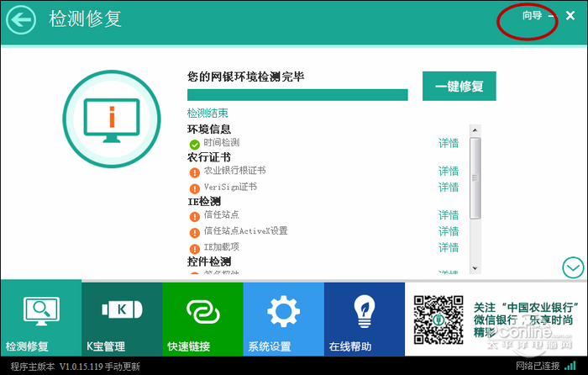Image resolution: width=588 pixels, height=375 pixels.
Task: Click the 检测结束 status text
Action: pyautogui.click(x=207, y=113)
